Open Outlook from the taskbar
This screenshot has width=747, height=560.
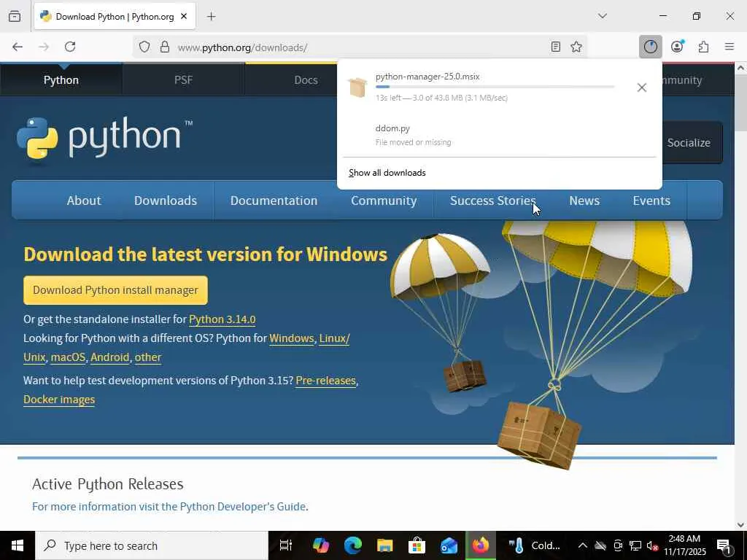pyautogui.click(x=449, y=545)
